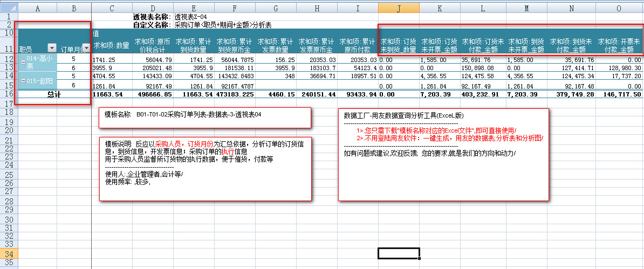
Task: Select the highlighted column J header
Action: [399, 8]
